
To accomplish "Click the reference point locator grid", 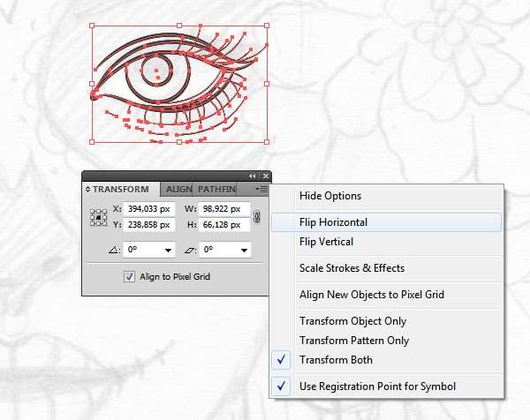I will pos(98,217).
